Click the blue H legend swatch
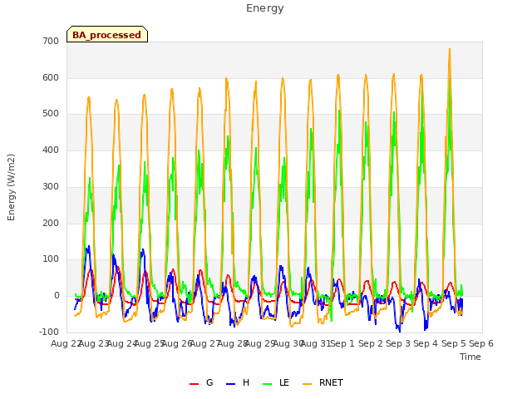The image size is (532, 399). pos(231,384)
